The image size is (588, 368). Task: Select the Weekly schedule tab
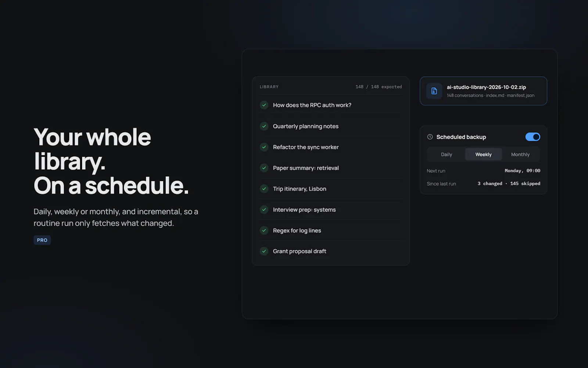coord(483,155)
